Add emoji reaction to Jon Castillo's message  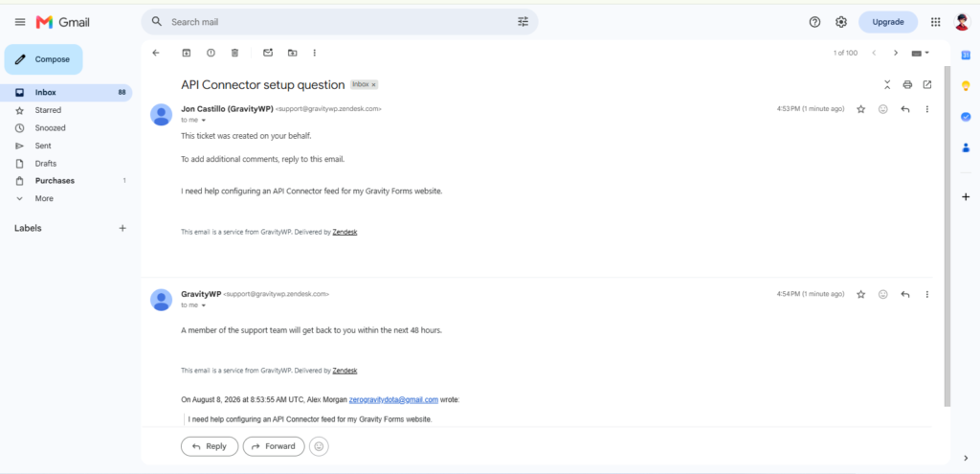(883, 109)
